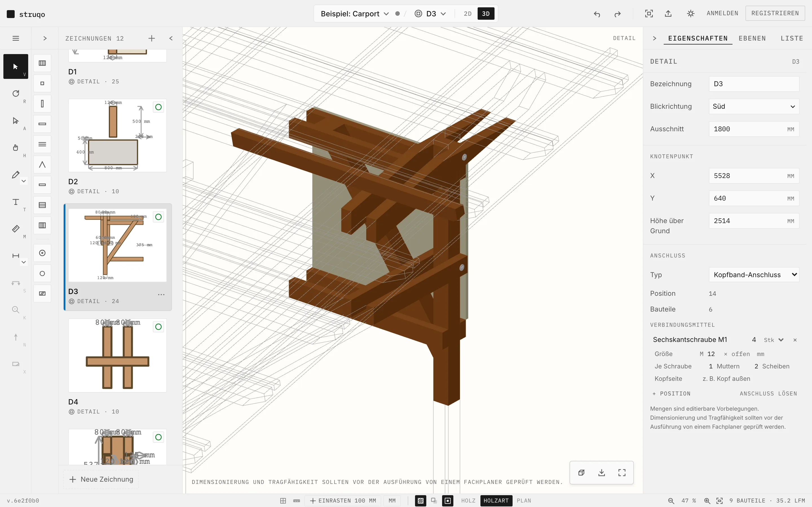Click the Neue Zeichnung button
Image resolution: width=812 pixels, height=507 pixels.
(x=101, y=479)
